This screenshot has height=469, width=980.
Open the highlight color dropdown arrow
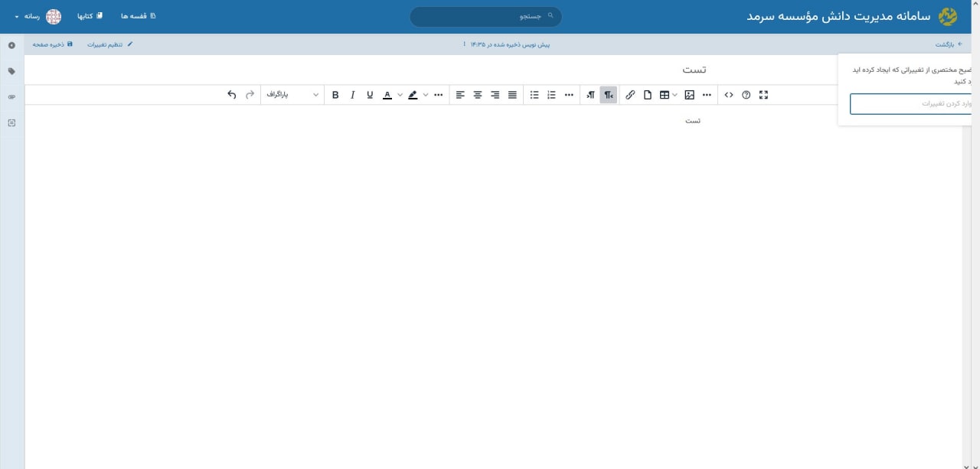[x=426, y=95]
